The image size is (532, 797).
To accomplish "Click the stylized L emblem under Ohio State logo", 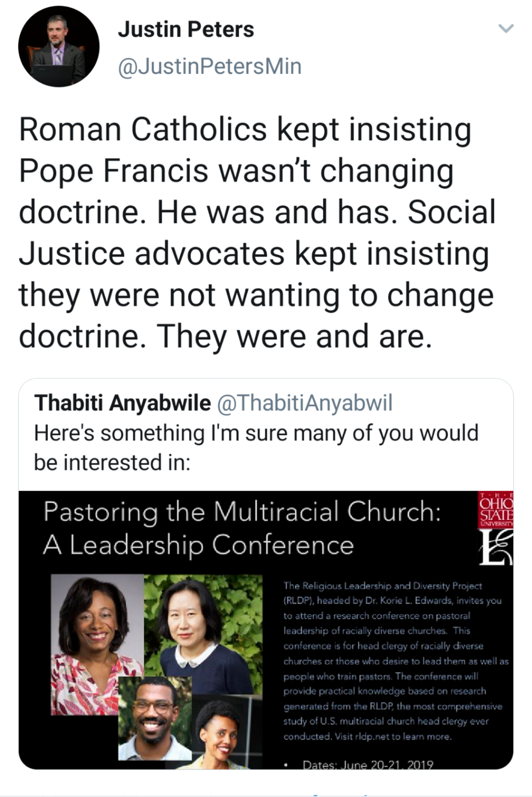I will pos(495,549).
